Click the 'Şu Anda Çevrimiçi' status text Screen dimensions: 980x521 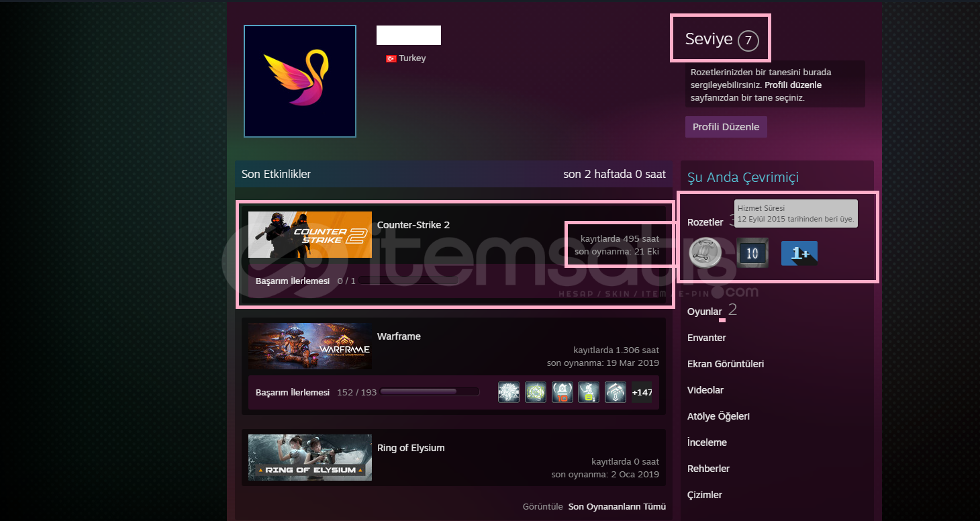click(x=743, y=177)
